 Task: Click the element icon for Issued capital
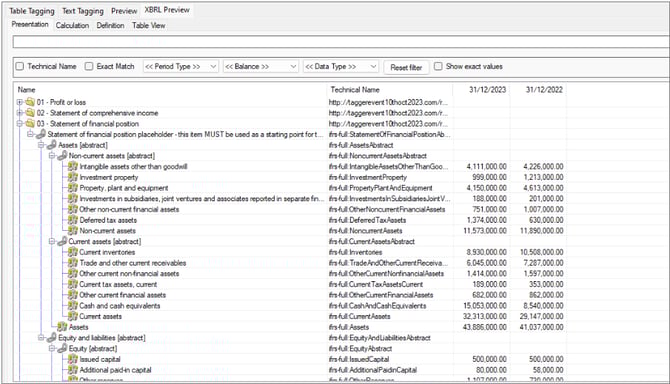pos(73,359)
